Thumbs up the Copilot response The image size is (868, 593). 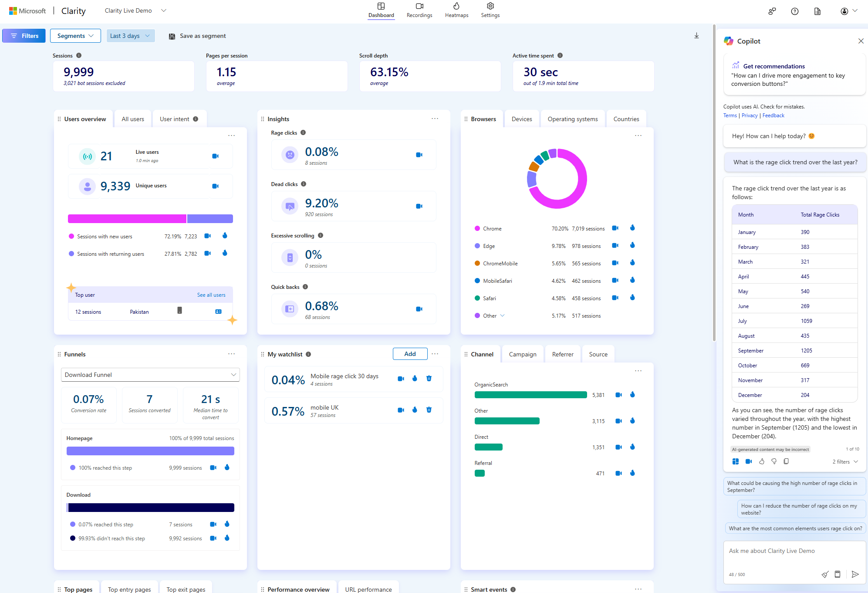762,461
